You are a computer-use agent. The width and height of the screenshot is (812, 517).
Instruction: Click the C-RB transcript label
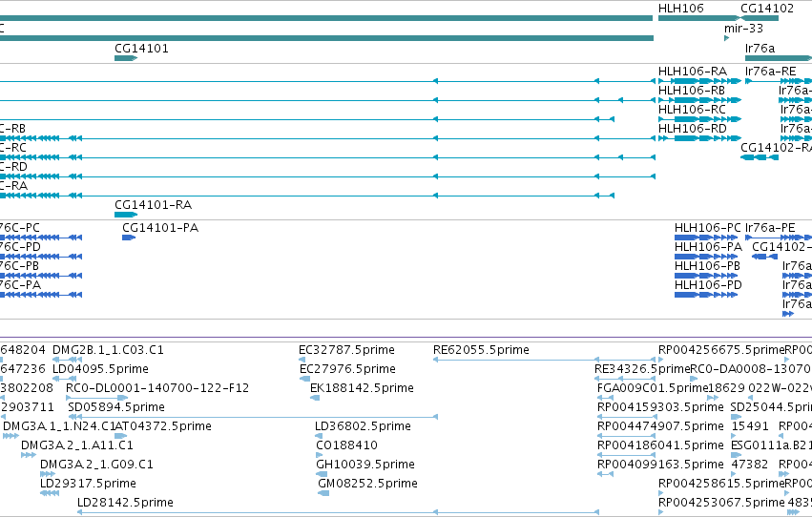point(12,129)
